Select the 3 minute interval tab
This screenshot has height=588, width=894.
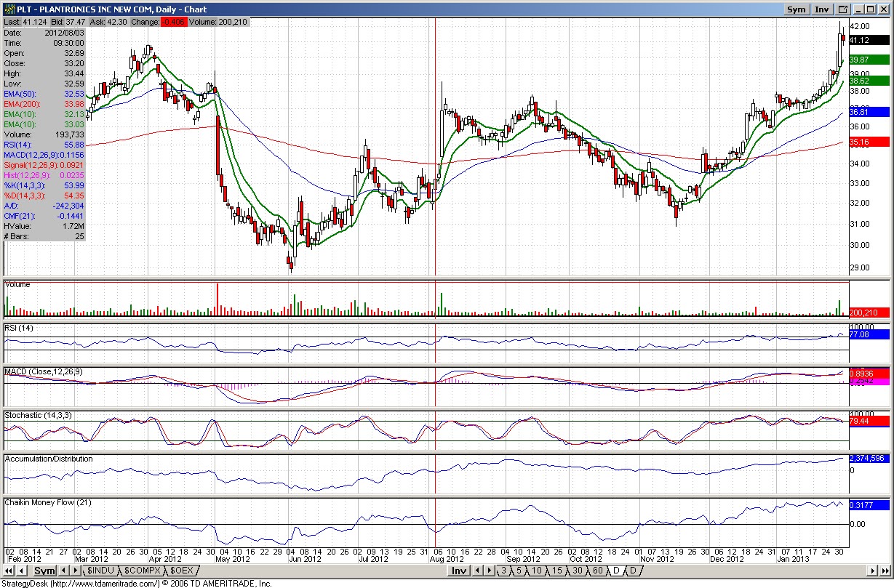click(503, 571)
